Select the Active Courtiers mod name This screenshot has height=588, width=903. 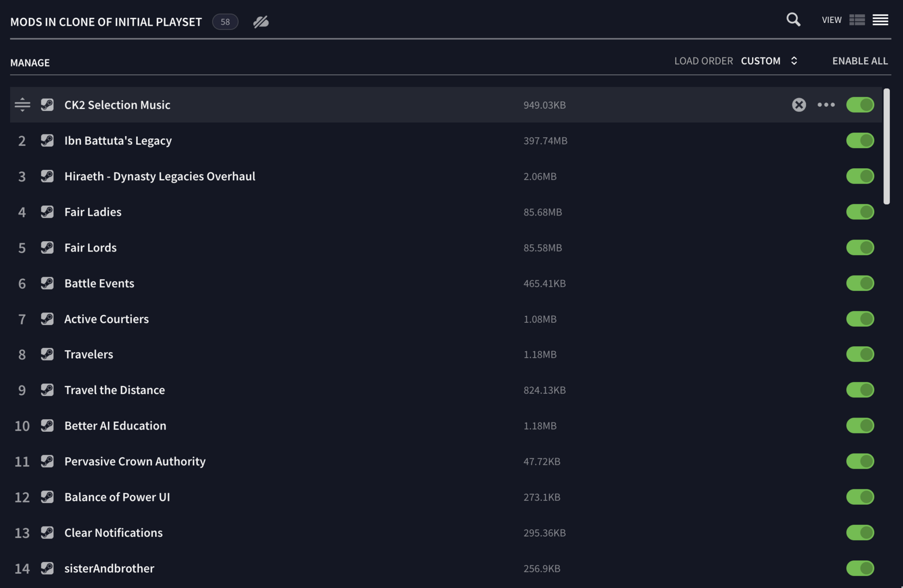[x=107, y=318]
